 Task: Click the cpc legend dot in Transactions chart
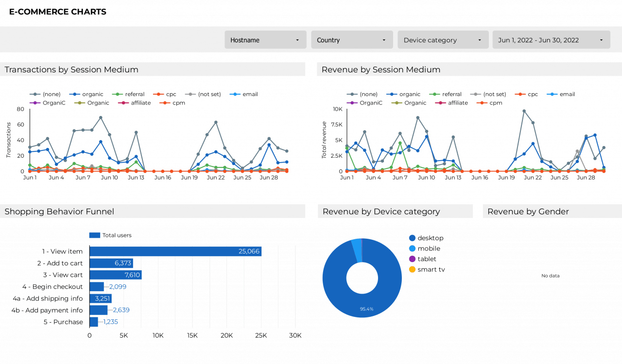[x=158, y=94]
